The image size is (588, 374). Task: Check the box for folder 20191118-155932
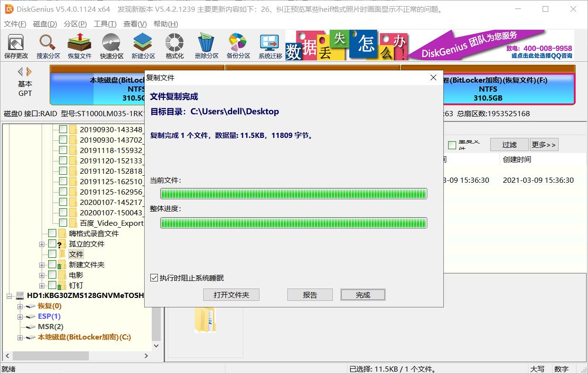(63, 150)
